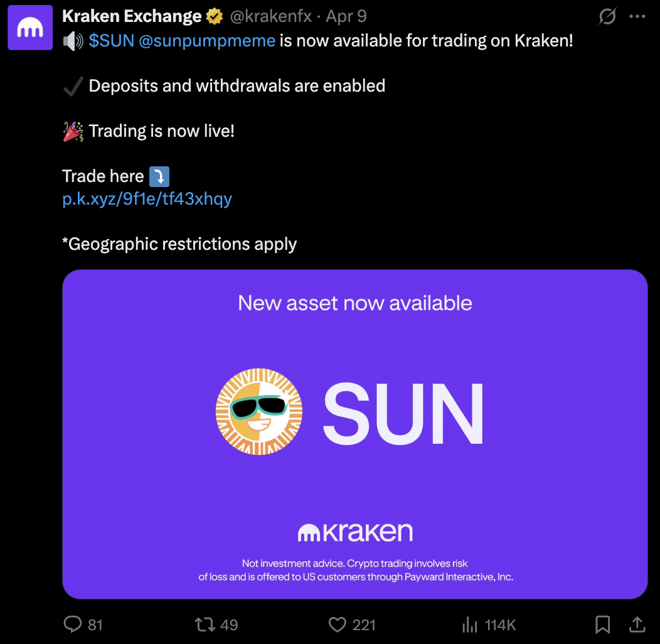Open Kraken Exchange profile avatar
The height and width of the screenshot is (644, 660).
point(30,28)
